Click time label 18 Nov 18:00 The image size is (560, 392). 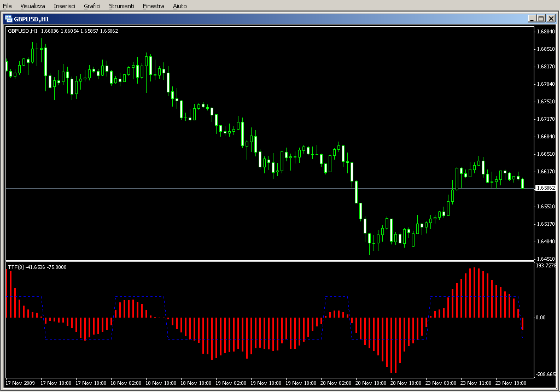coord(196,383)
